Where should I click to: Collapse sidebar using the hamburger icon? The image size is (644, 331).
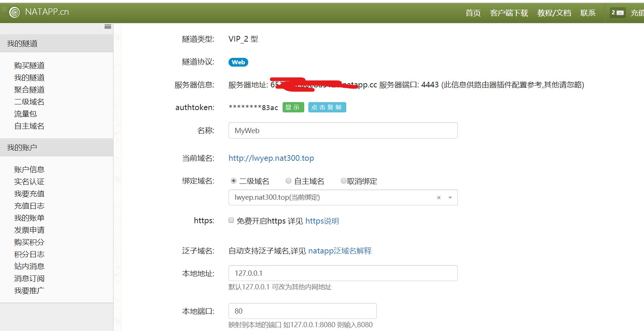(108, 26)
